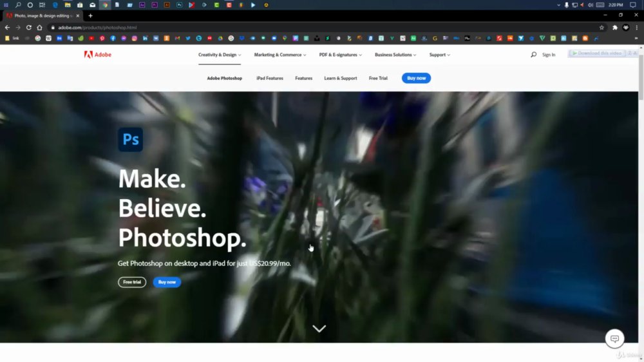Open the YouTube bookmark

coord(91,38)
